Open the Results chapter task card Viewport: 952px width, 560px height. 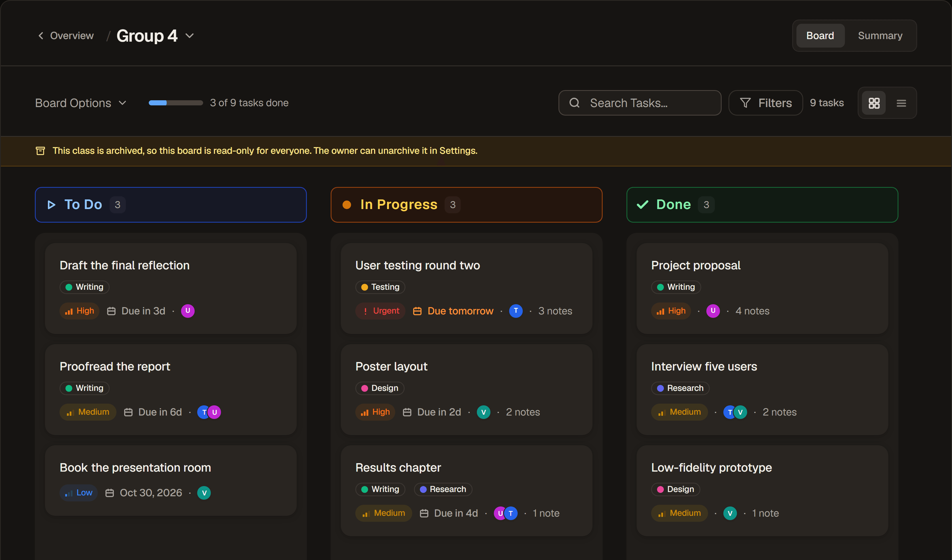[466, 491]
